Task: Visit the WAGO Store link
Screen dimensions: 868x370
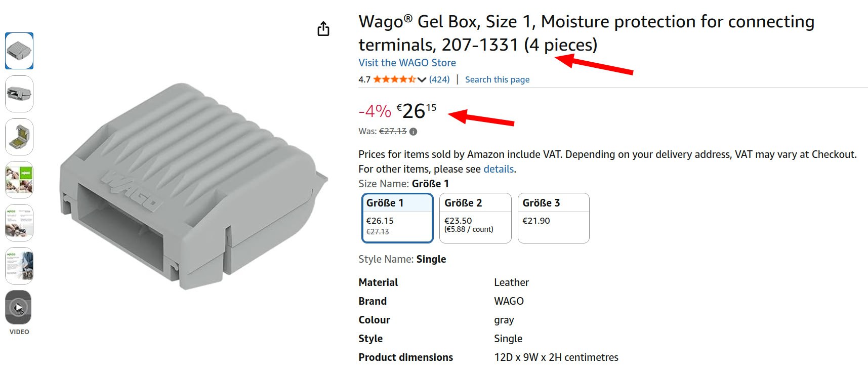Action: point(407,63)
